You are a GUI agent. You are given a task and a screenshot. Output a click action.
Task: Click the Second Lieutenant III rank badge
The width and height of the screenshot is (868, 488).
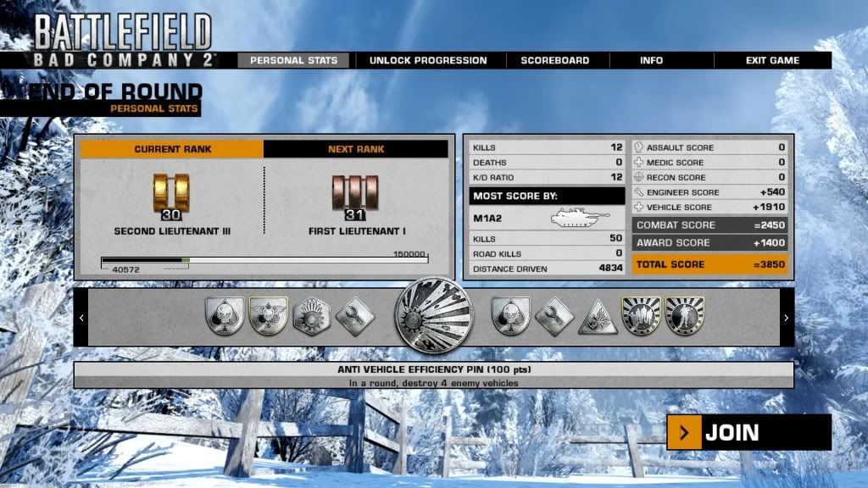[173, 196]
